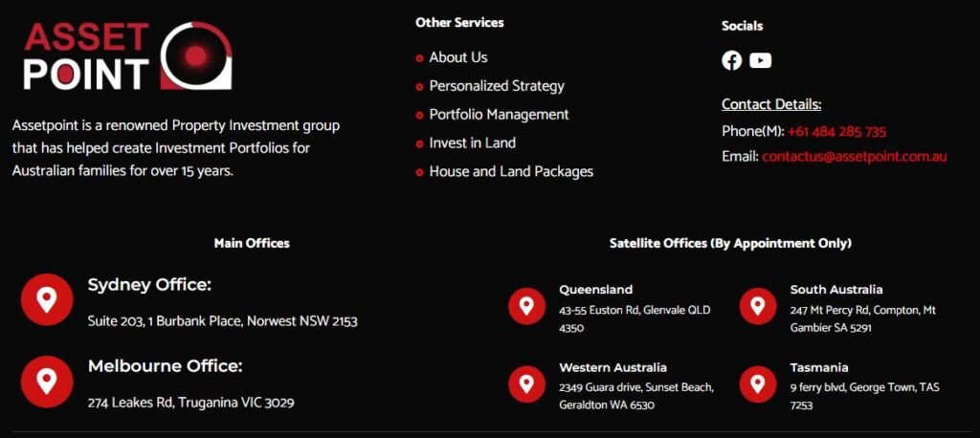This screenshot has height=438, width=980.
Task: Click the Tasmania George Town address
Action: [x=864, y=396]
